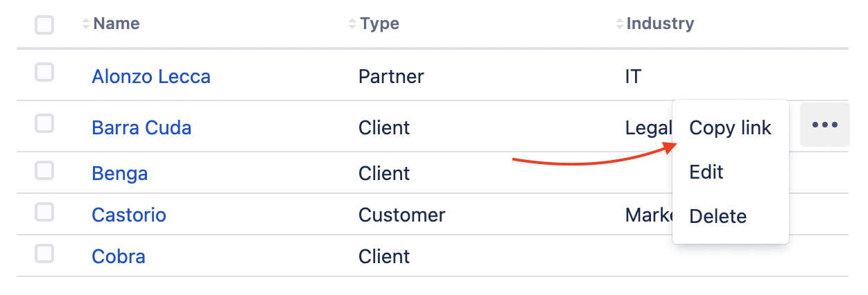Choose Copy link from the menu
The image size is (868, 295).
730,128
